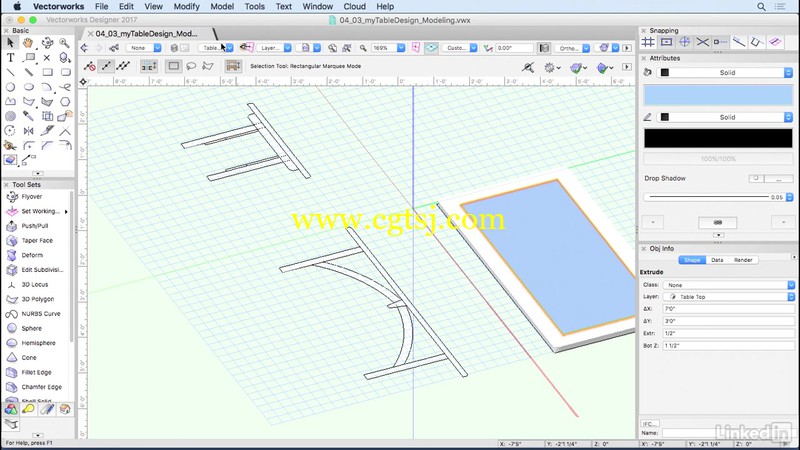Open the Layer options dropdown
This screenshot has width=800, height=450.
click(x=273, y=48)
